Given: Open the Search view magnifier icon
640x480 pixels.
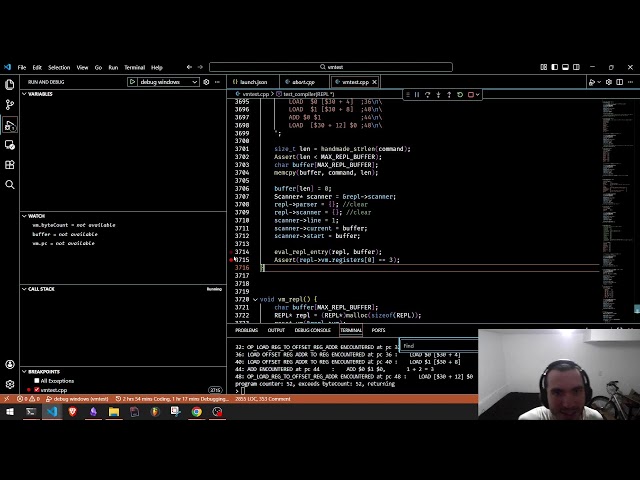Looking at the screenshot, I should 9,184.
